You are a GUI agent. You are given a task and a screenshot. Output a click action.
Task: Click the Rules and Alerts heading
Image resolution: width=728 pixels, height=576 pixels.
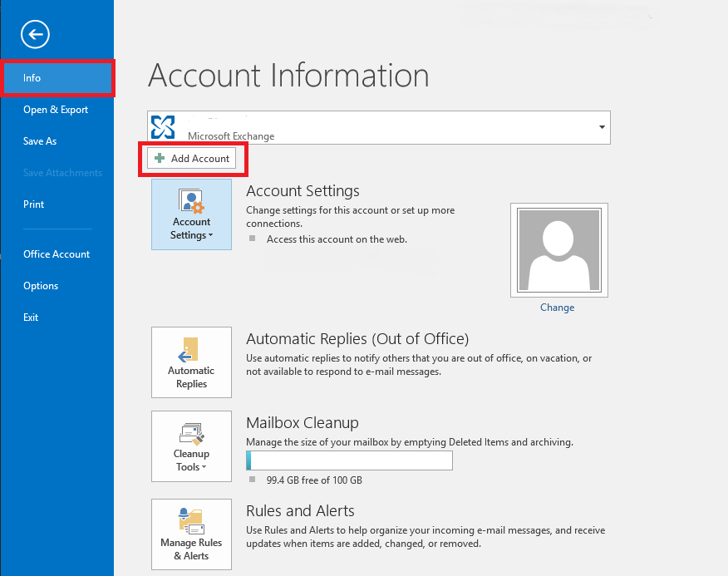[300, 511]
